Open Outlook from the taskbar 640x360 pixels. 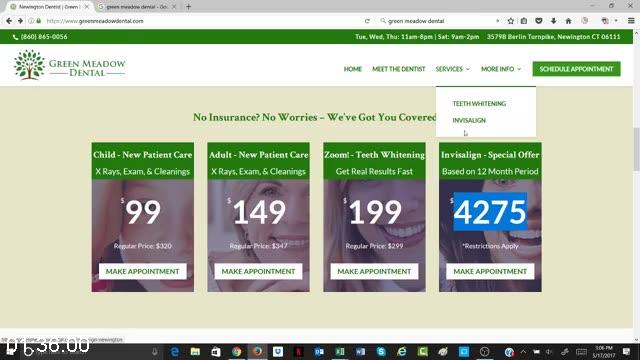[319, 351]
